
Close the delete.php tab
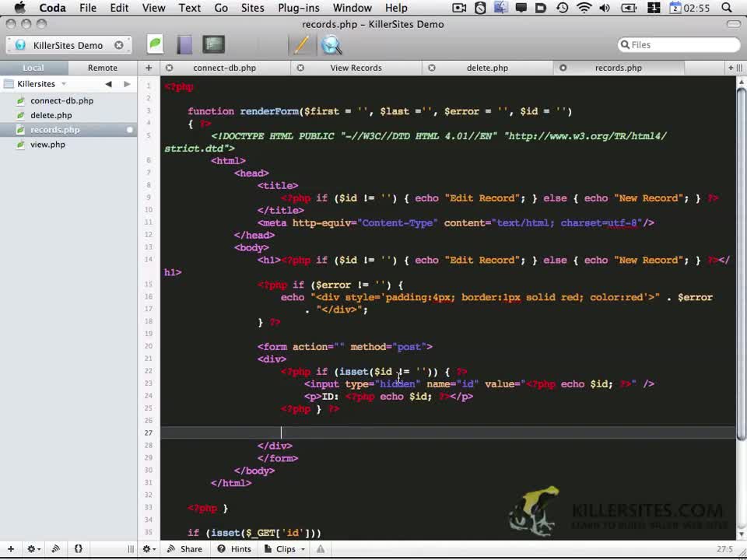(x=432, y=68)
